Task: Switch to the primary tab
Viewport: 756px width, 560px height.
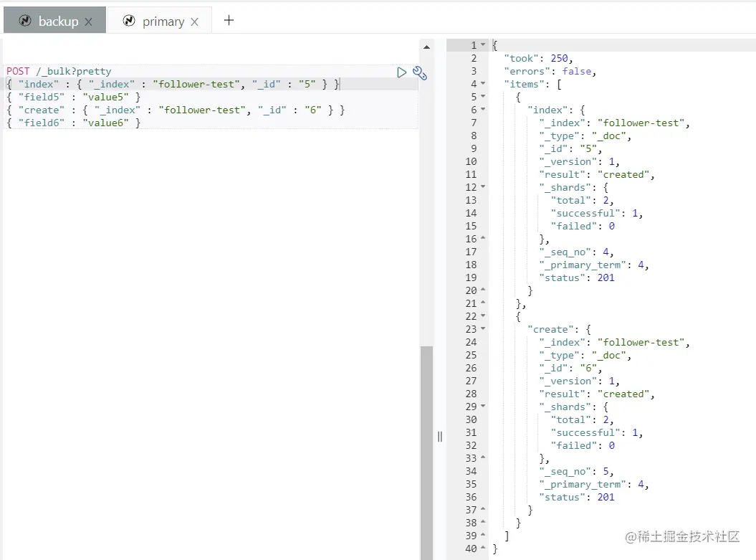Action: tap(160, 20)
